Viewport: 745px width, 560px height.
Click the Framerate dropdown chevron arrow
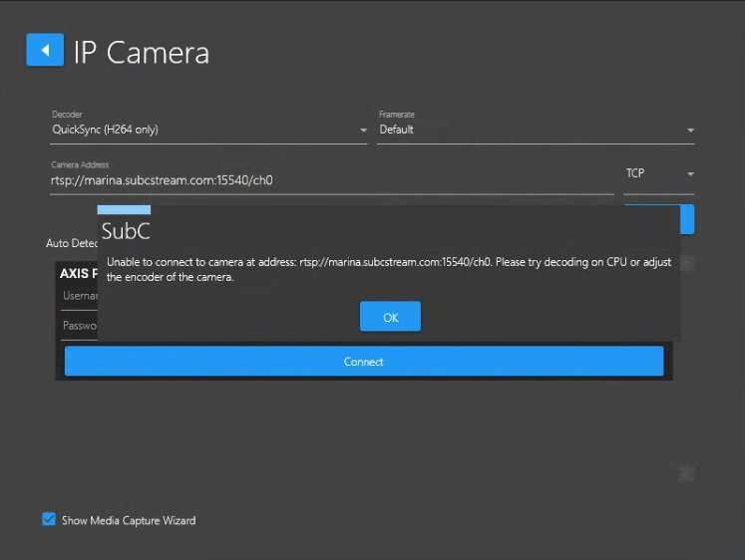[x=690, y=131]
